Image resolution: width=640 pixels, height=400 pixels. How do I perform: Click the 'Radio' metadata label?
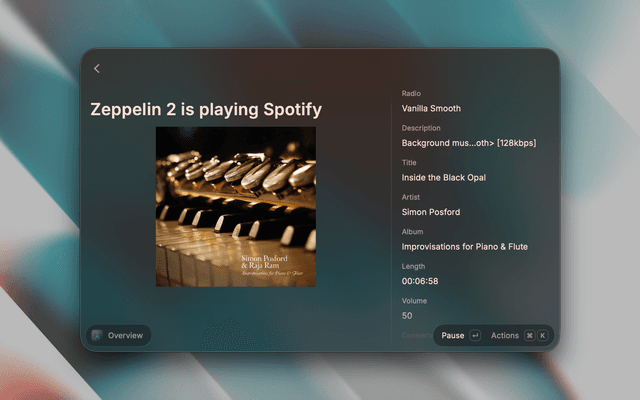[411, 93]
